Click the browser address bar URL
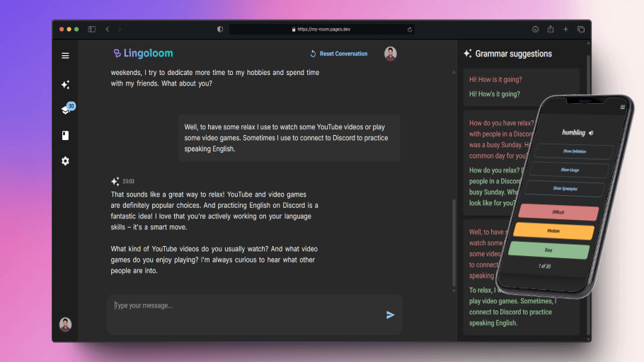 [321, 29]
